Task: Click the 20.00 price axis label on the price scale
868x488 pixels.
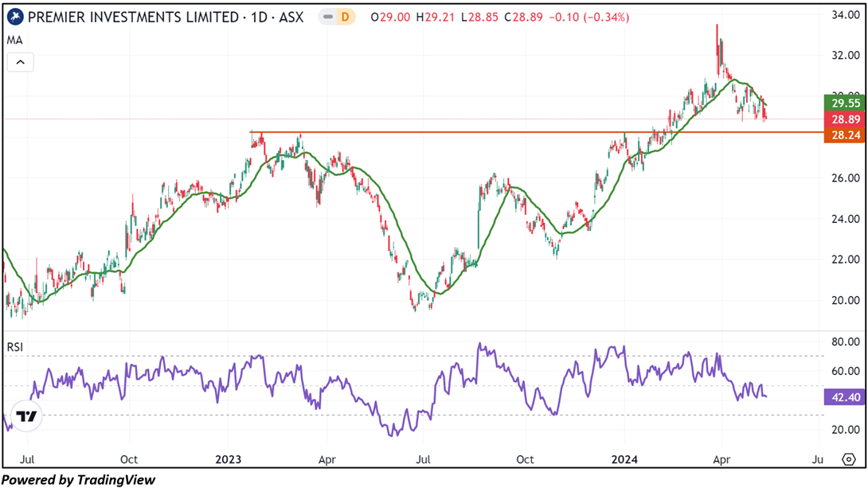Action: pyautogui.click(x=846, y=300)
